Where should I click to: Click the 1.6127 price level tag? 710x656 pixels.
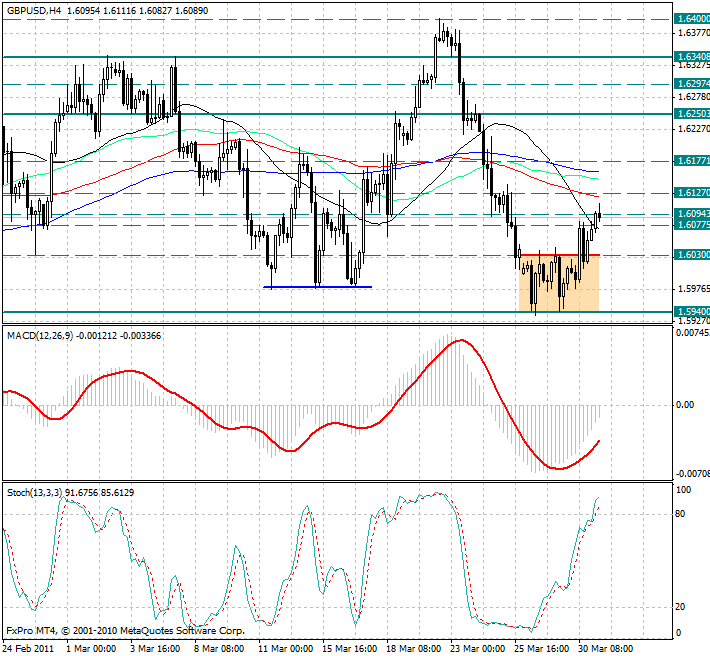(691, 193)
